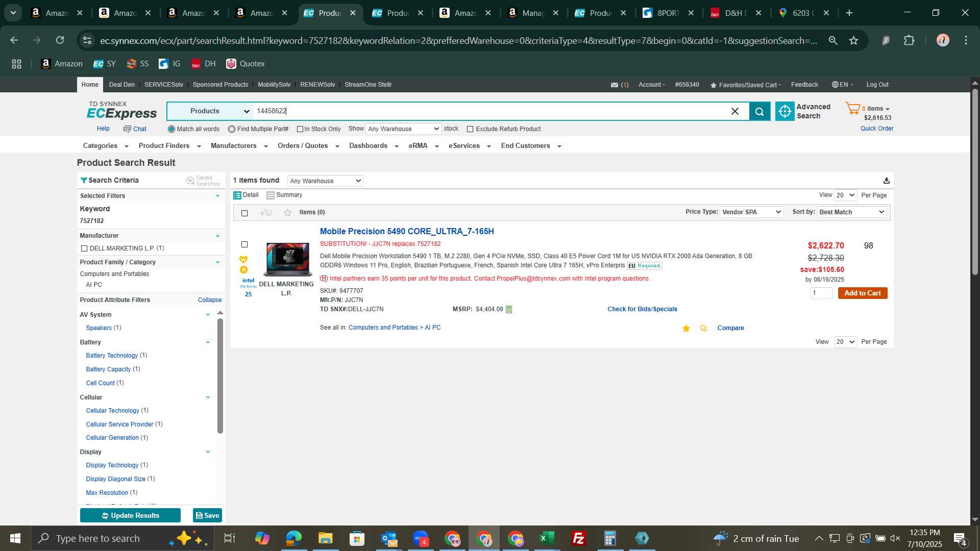Click Check for Bids/Specials link

coord(642,310)
